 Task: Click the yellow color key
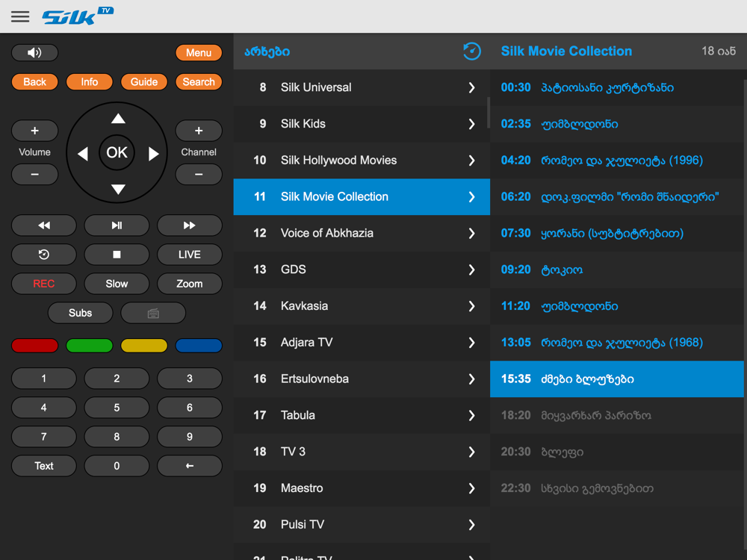tap(144, 345)
